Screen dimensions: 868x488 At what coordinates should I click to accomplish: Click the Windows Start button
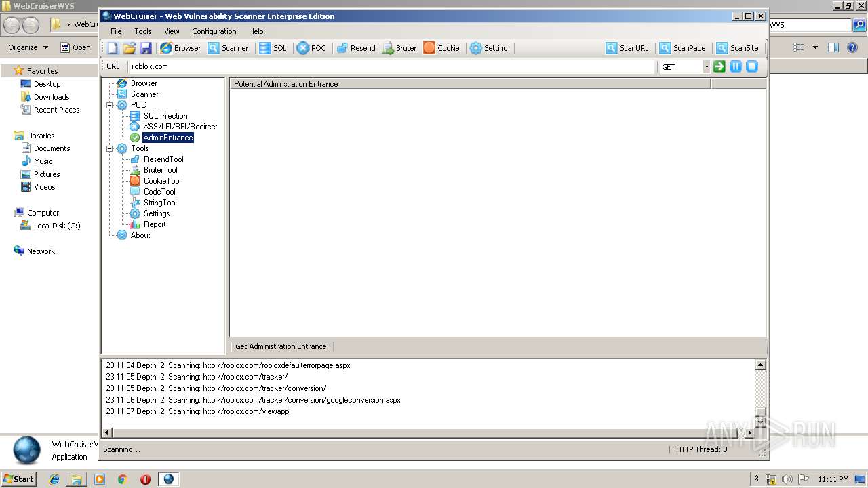tap(18, 479)
